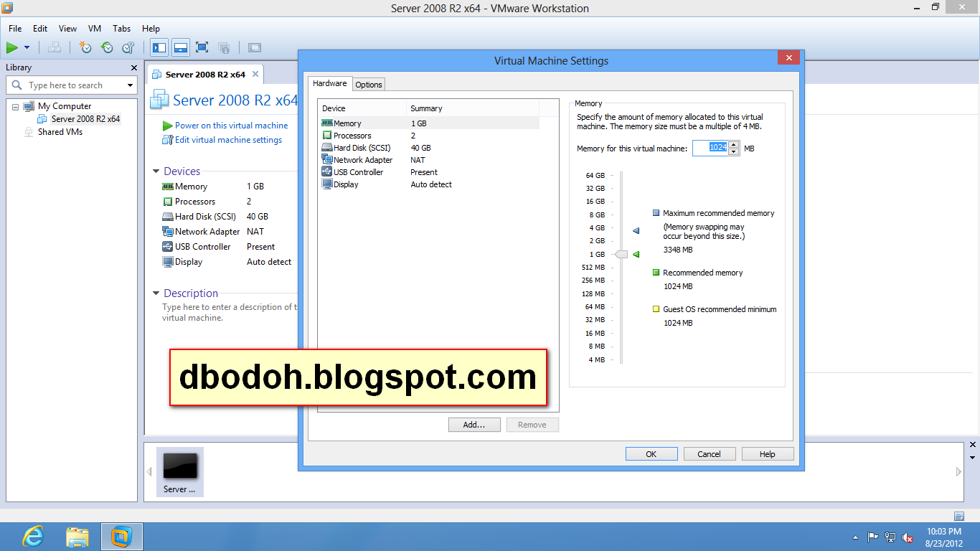The image size is (980, 551).
Task: Open the power options dropdown arrow
Action: coord(27,47)
